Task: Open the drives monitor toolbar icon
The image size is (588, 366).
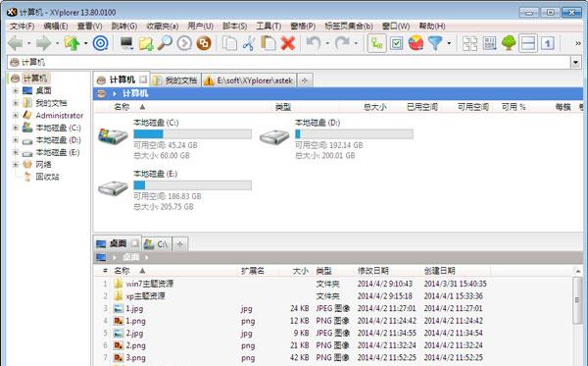Action: tap(126, 43)
